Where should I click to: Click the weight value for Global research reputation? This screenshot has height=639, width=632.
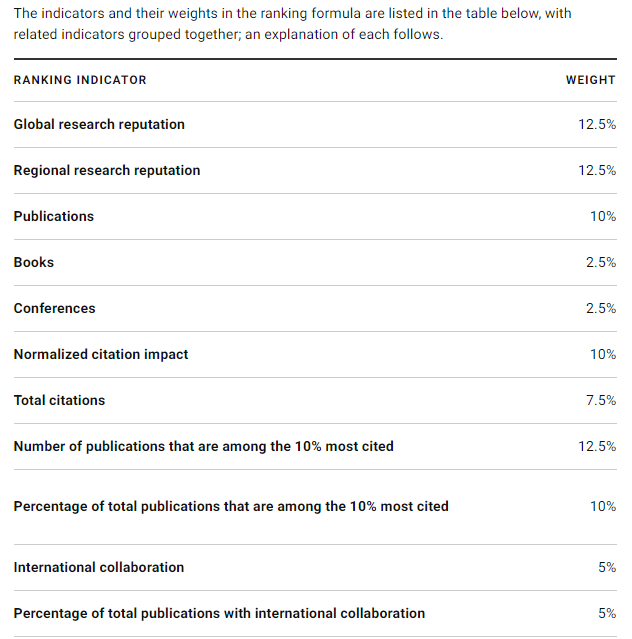tap(597, 125)
